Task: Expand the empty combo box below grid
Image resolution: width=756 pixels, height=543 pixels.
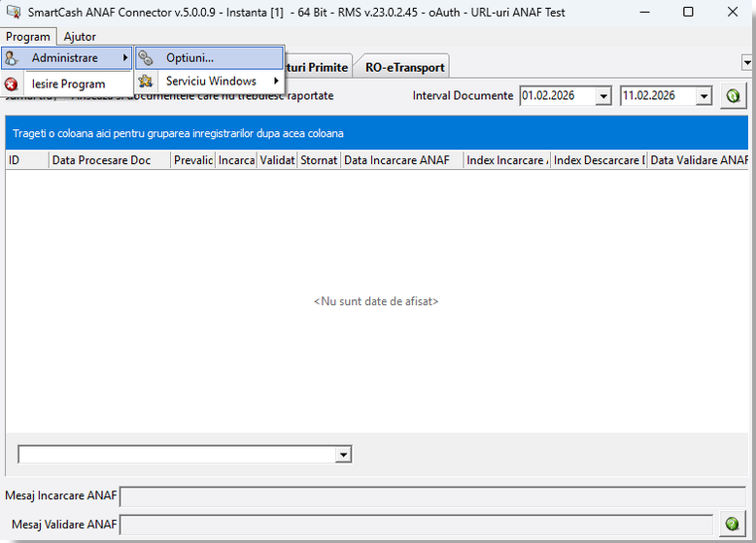Action: [x=343, y=455]
